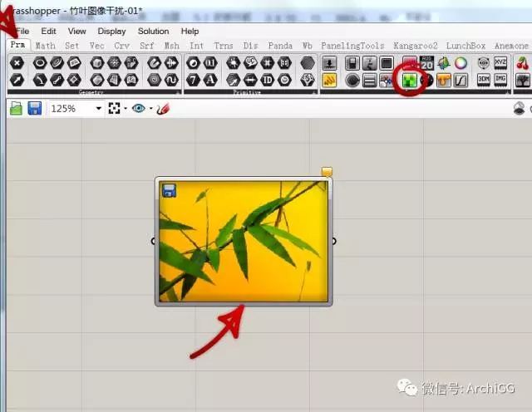Open the PanelingTools tab
Screen dimensions: 532x412
tap(352, 46)
